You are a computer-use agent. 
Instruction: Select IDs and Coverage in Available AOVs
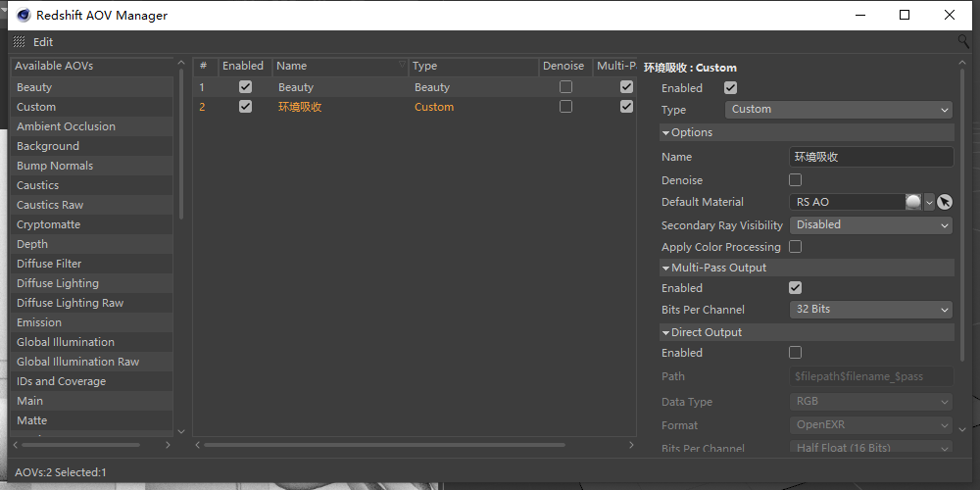(92, 381)
